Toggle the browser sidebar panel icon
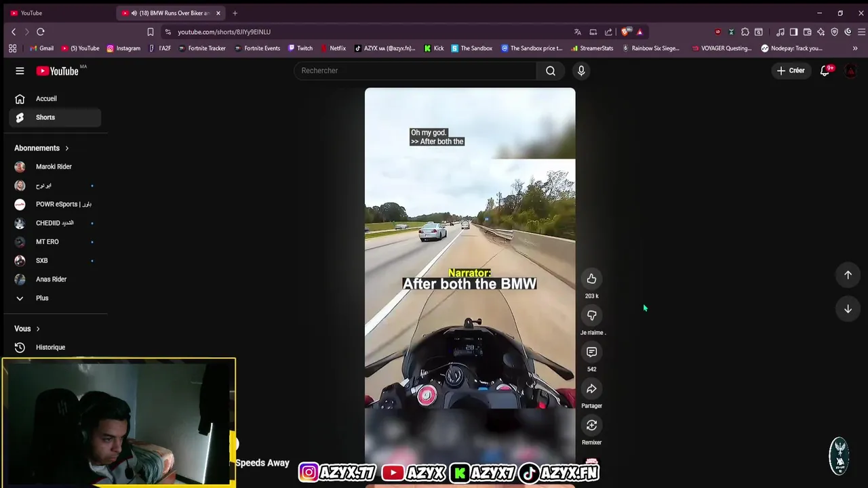 coord(794,32)
